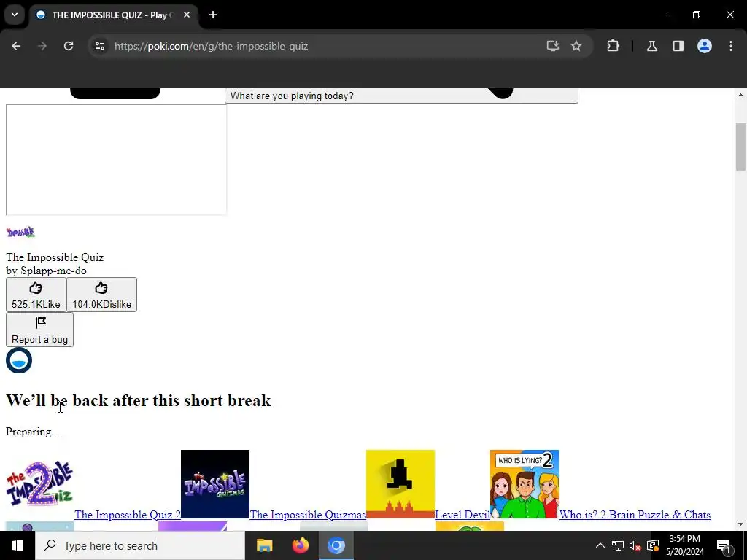This screenshot has height=560, width=747.
Task: Open the notification center icon
Action: 724,545
